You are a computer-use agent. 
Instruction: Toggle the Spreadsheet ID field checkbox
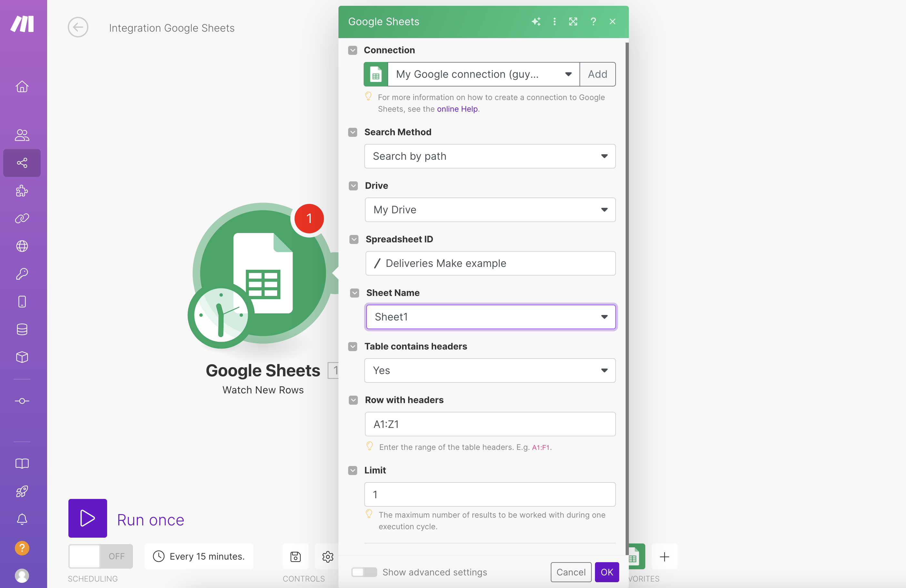354,239
